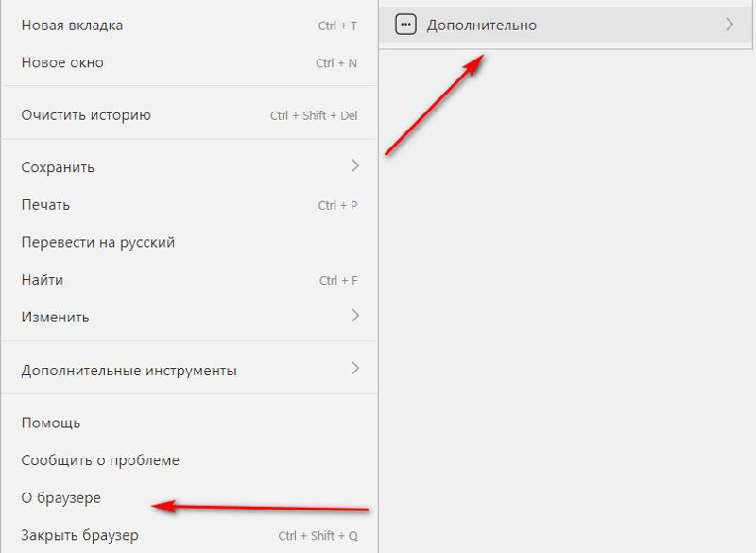Select Закрыть браузер menu item
This screenshot has width=756, height=553.
[190, 535]
